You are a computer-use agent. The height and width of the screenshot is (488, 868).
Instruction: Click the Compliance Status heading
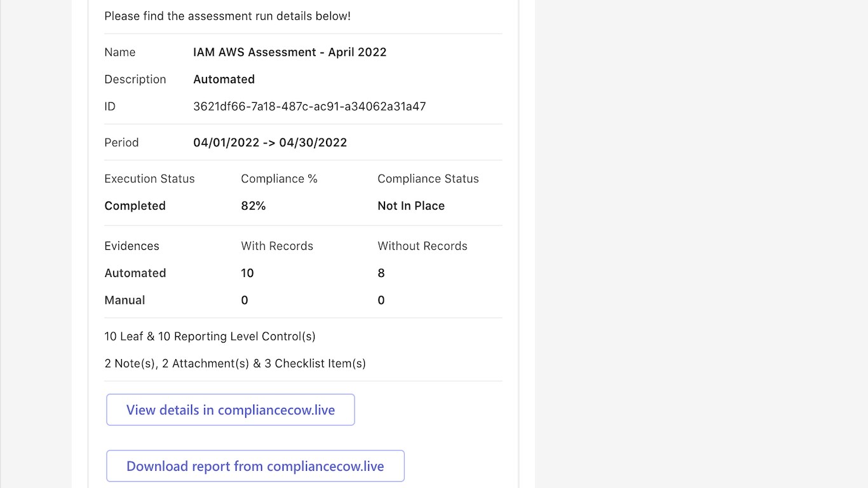428,179
